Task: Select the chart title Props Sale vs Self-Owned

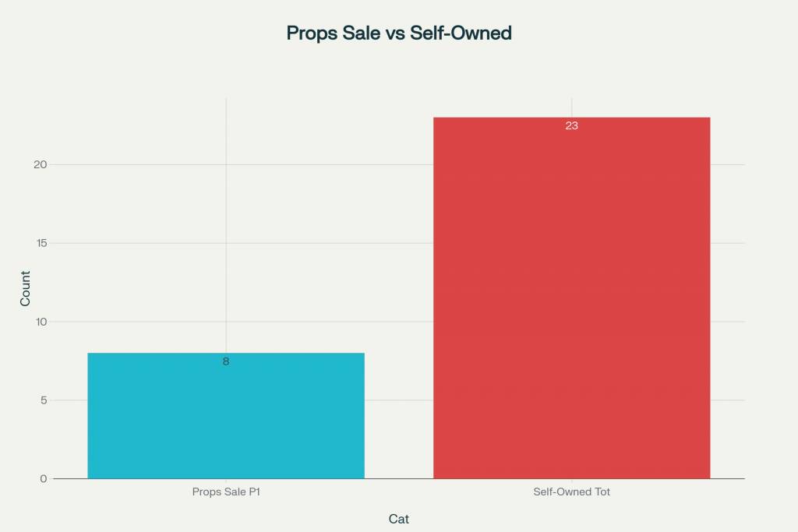Action: click(399, 33)
